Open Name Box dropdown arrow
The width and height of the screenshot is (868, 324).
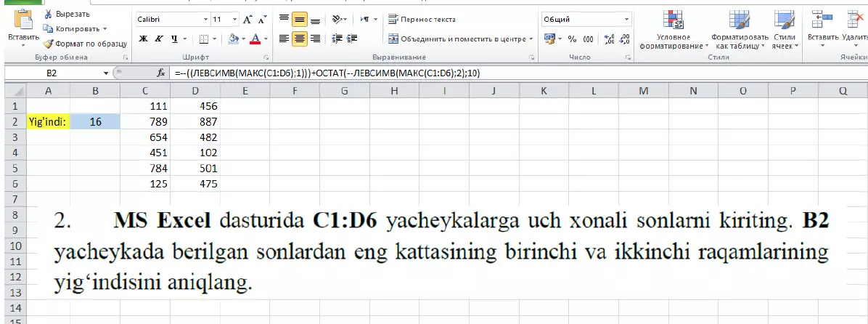pos(106,73)
